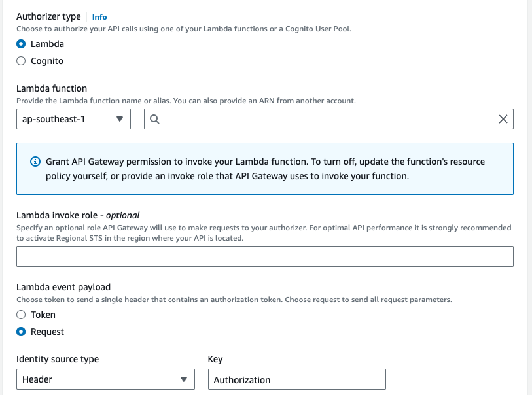The width and height of the screenshot is (532, 395).
Task: Click the Lambda function search field
Action: (328, 119)
